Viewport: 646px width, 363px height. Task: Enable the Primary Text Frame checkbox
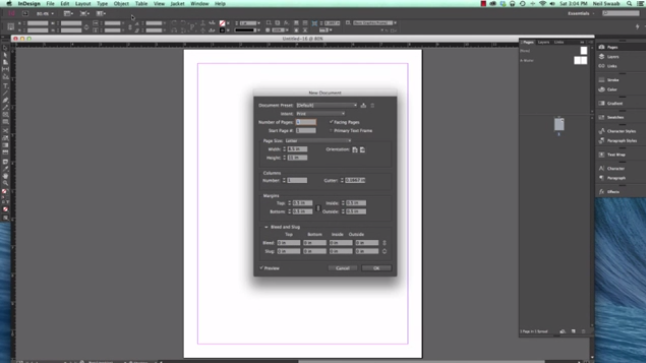331,131
